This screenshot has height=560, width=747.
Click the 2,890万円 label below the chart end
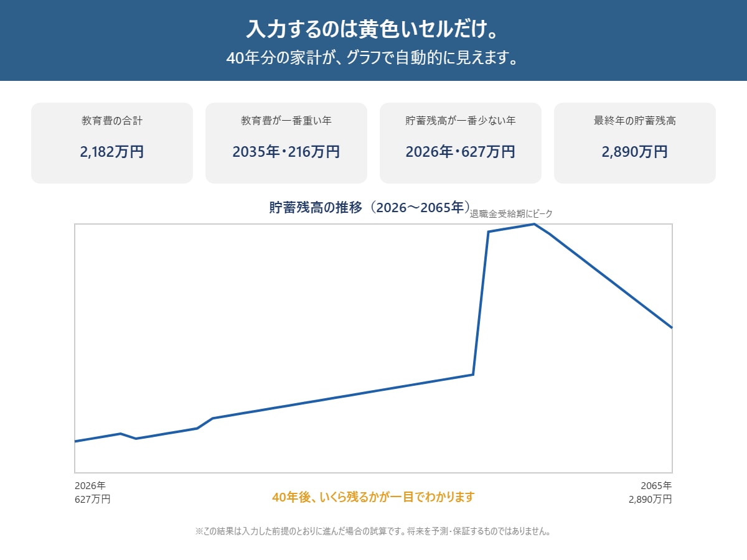[x=651, y=499]
